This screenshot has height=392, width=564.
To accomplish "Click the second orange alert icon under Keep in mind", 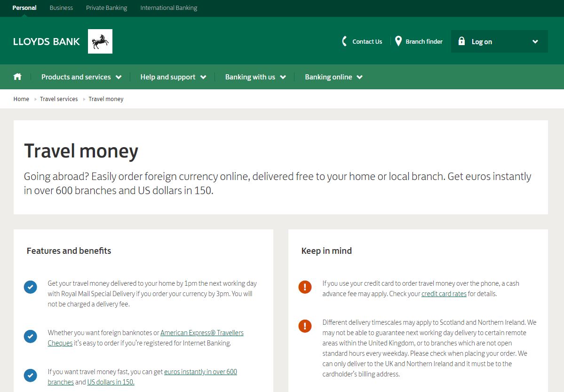I will [x=305, y=326].
